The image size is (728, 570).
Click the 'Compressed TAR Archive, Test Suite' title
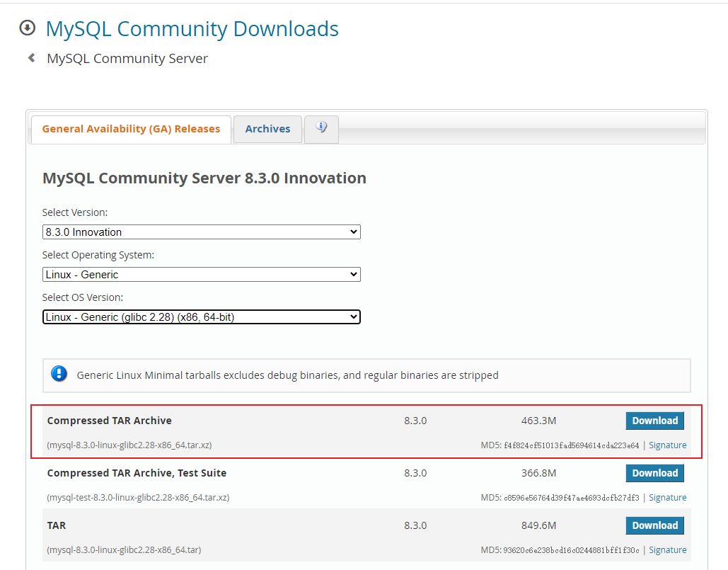click(137, 474)
